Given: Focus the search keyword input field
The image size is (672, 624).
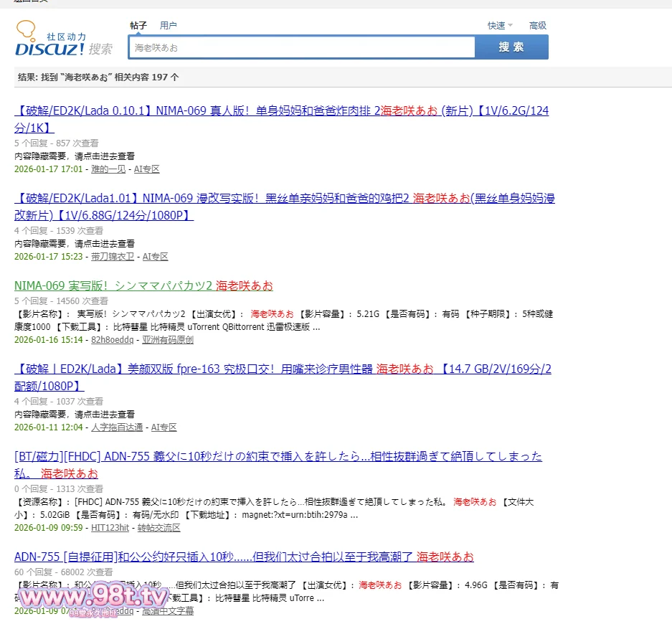Looking at the screenshot, I should click(301, 47).
